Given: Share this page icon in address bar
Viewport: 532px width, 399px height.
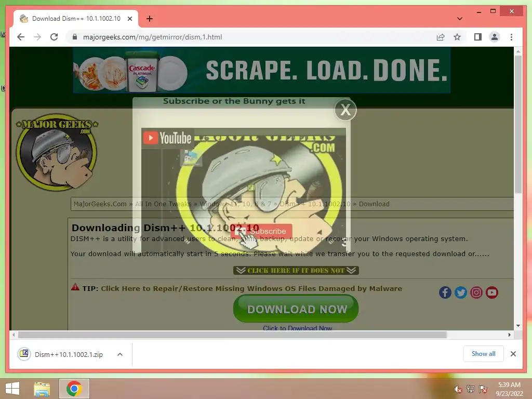Looking at the screenshot, I should pyautogui.click(x=441, y=37).
